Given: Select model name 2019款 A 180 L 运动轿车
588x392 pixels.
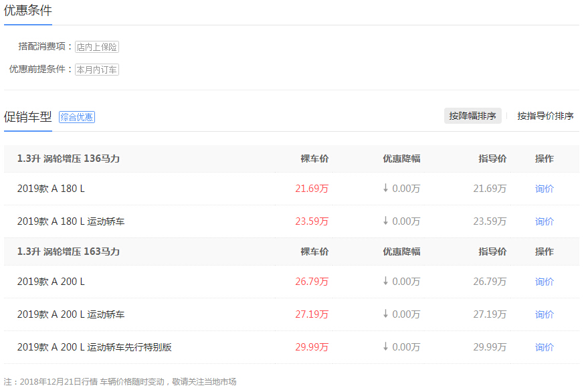Looking at the screenshot, I should click(x=71, y=221).
